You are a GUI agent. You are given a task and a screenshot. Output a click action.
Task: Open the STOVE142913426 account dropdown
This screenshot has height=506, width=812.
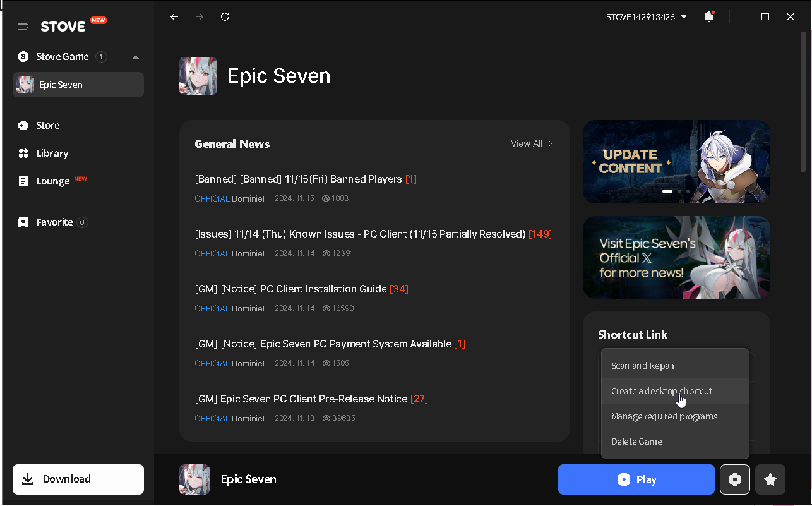[x=647, y=17]
